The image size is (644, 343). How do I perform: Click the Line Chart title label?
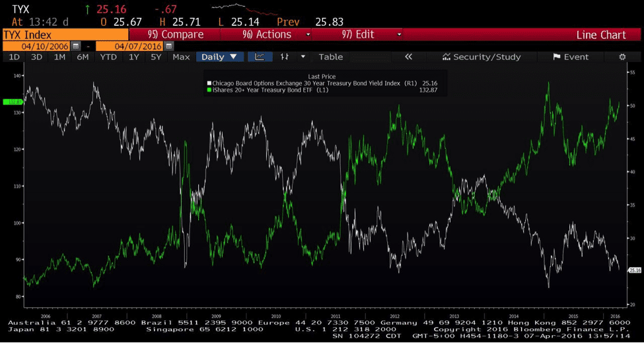coord(601,35)
